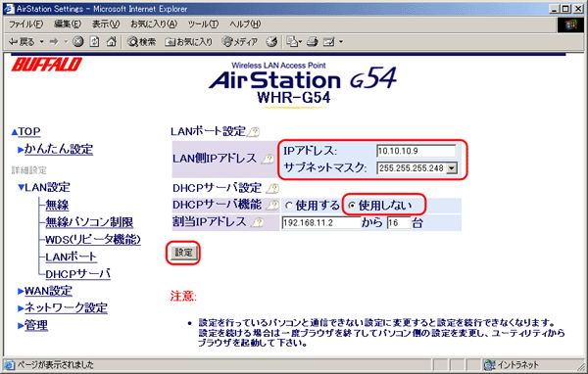
Task: Click the BUFFALO logo
Action: click(x=46, y=64)
